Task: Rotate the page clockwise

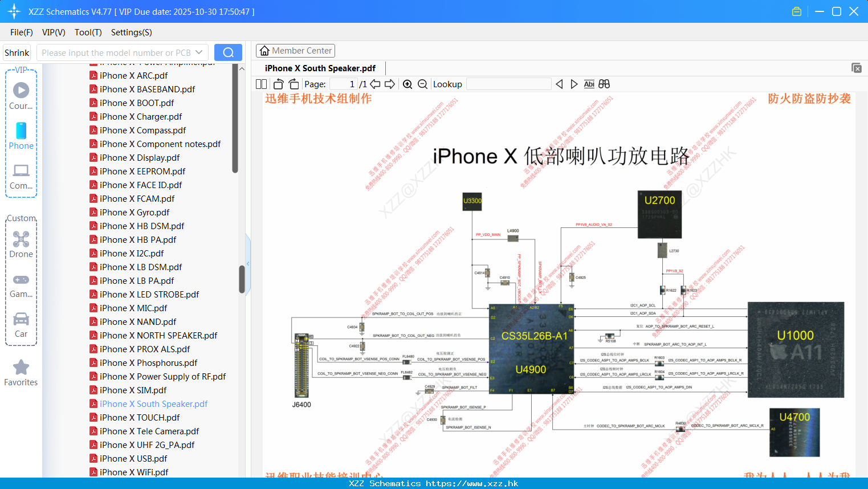Action: point(294,84)
